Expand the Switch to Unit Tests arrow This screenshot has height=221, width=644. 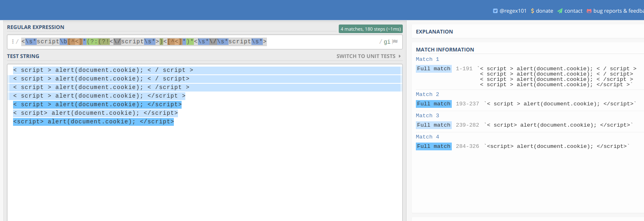(x=400, y=56)
